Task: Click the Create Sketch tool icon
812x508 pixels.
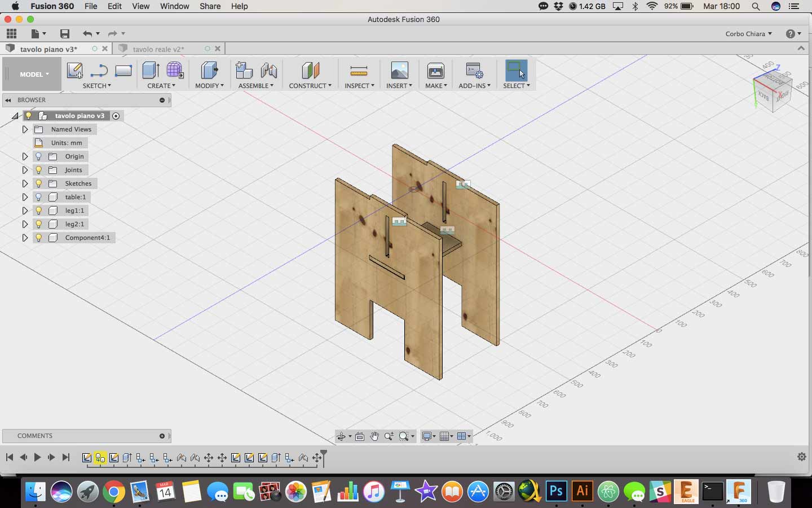Action: pyautogui.click(x=74, y=71)
